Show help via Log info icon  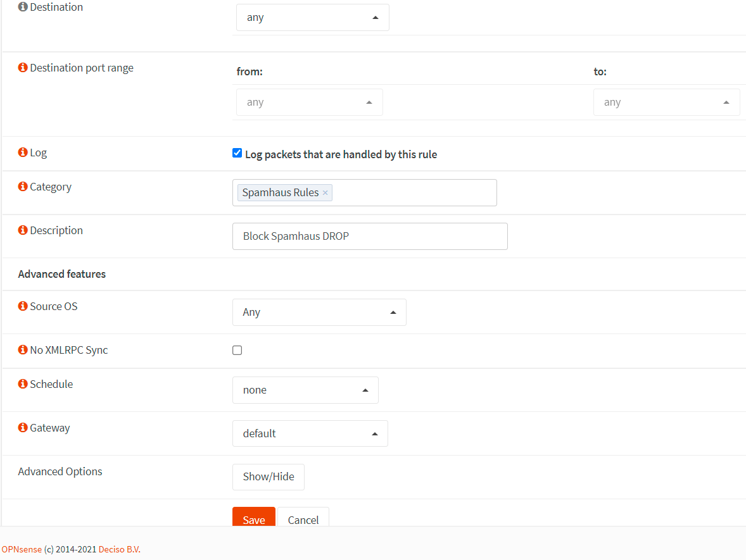[23, 152]
